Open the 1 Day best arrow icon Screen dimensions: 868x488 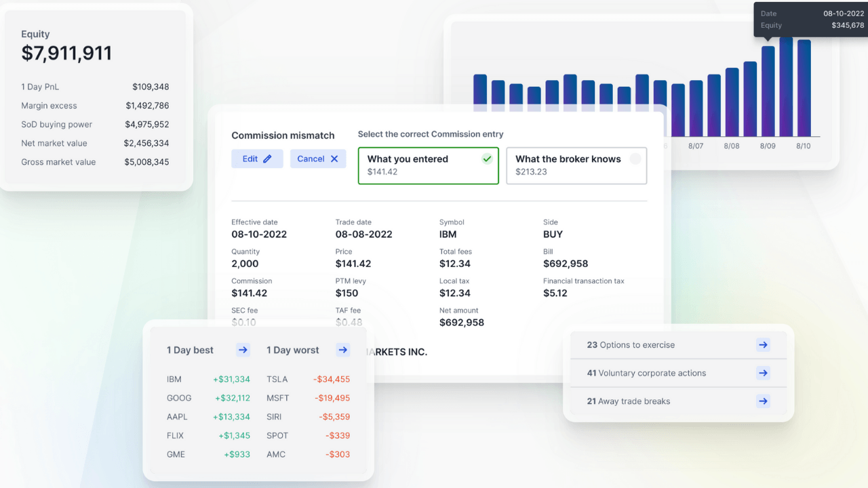[243, 350]
